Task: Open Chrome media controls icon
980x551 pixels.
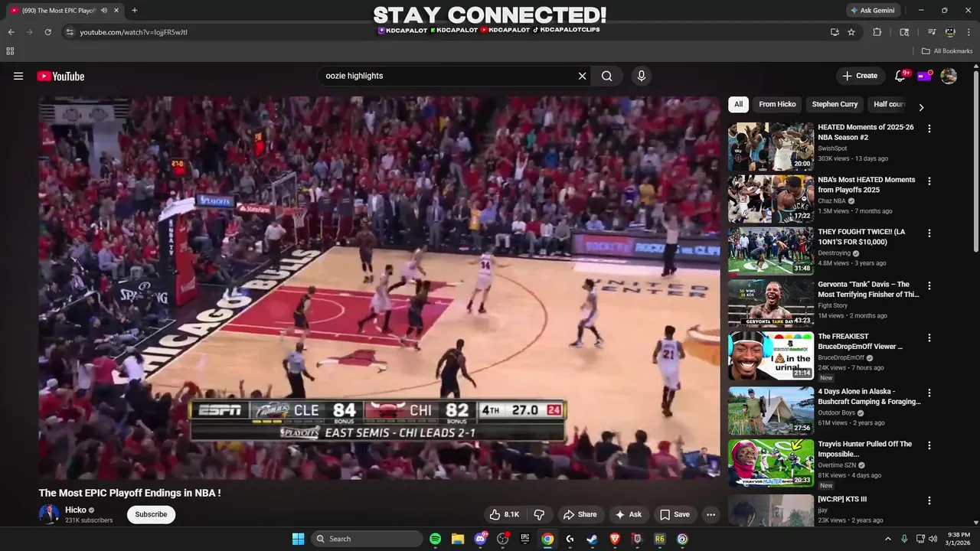Action: 932,32
